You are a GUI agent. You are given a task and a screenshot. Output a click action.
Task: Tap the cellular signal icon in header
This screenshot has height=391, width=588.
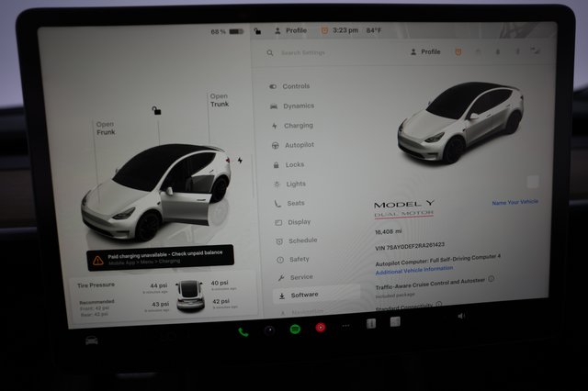coord(536,50)
